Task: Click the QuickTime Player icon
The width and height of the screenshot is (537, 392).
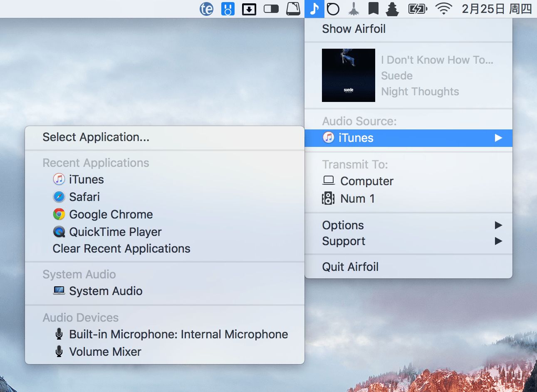Action: (59, 231)
